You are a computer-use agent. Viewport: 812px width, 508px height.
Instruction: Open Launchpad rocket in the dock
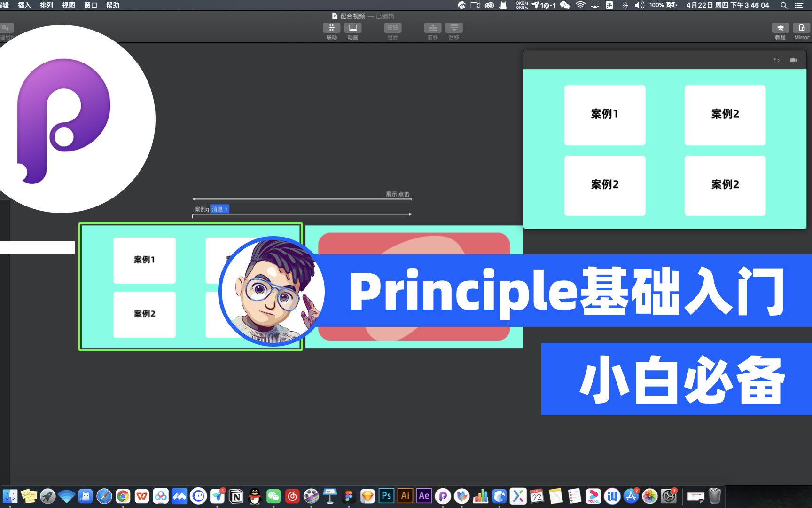(x=48, y=496)
